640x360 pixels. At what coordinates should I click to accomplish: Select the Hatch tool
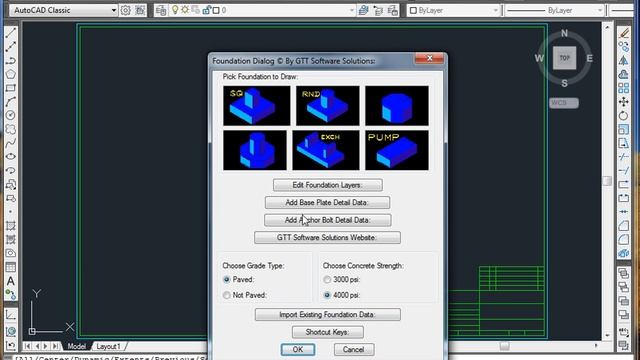[x=11, y=226]
